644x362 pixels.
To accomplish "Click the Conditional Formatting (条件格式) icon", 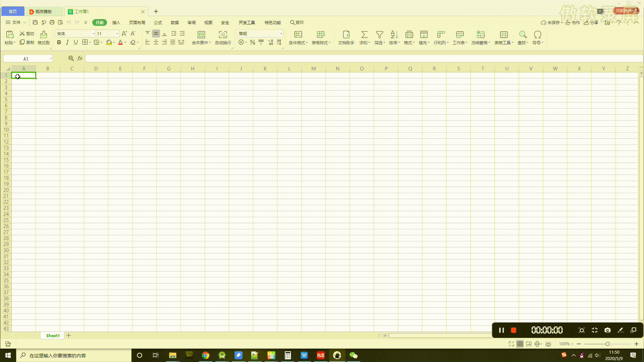I will [x=298, y=35].
